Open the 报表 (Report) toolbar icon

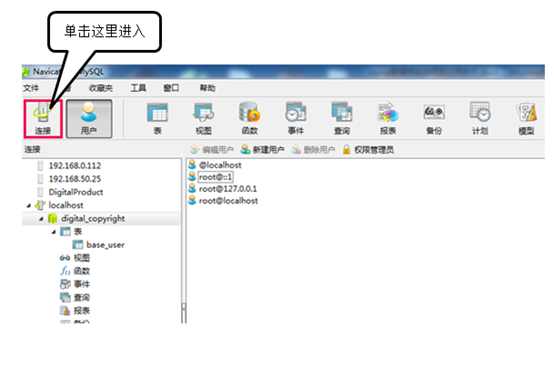pos(388,119)
